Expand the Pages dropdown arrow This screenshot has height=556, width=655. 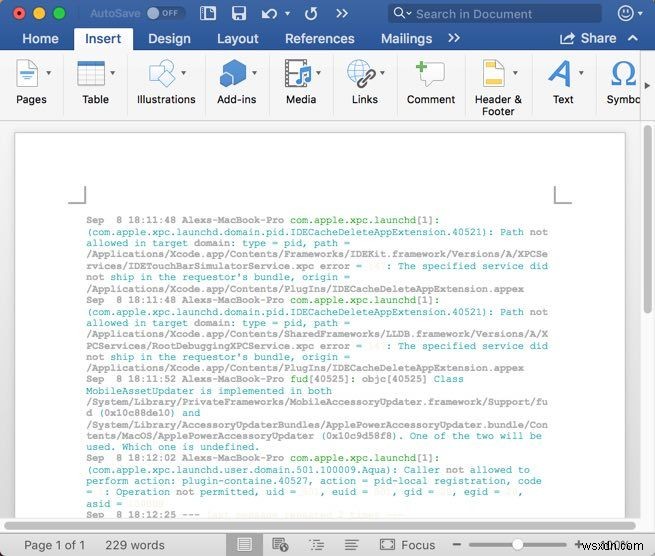coord(49,73)
